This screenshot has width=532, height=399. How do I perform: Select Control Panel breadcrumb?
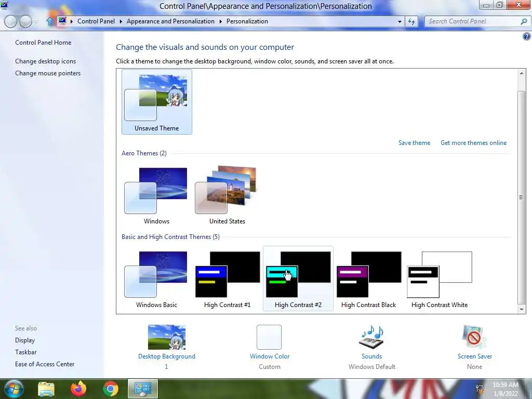[x=96, y=21]
